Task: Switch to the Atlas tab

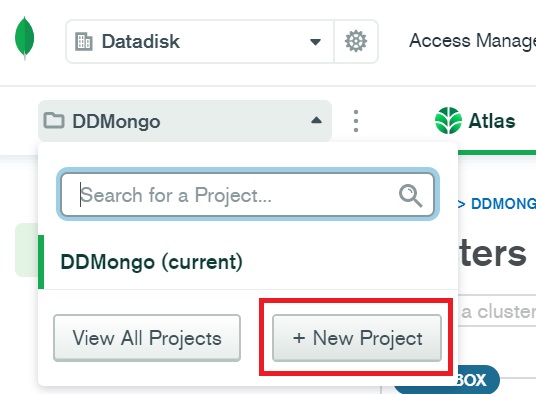Action: pos(475,121)
